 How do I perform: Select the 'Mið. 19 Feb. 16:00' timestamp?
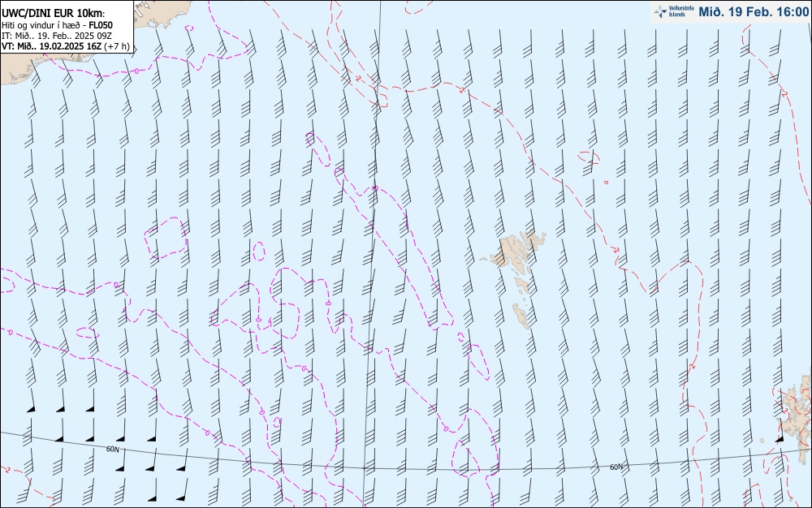tap(754, 11)
